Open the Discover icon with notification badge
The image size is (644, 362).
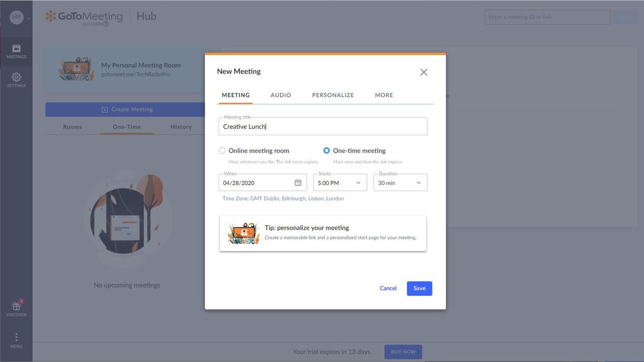click(16, 307)
